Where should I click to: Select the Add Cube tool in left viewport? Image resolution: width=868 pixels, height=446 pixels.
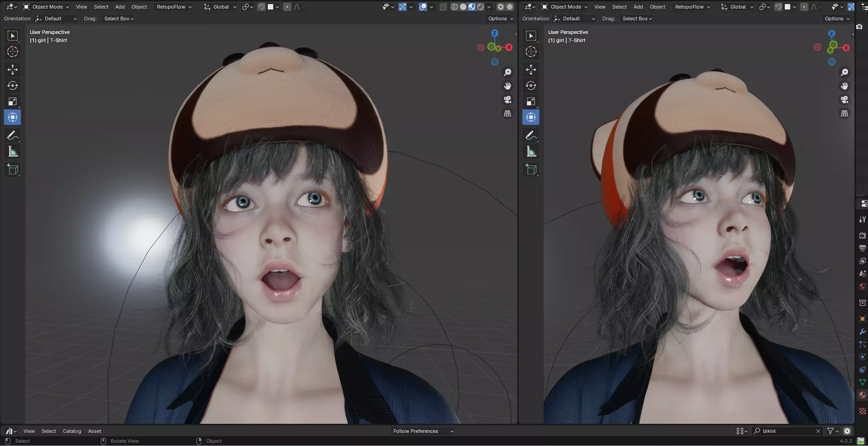point(13,170)
